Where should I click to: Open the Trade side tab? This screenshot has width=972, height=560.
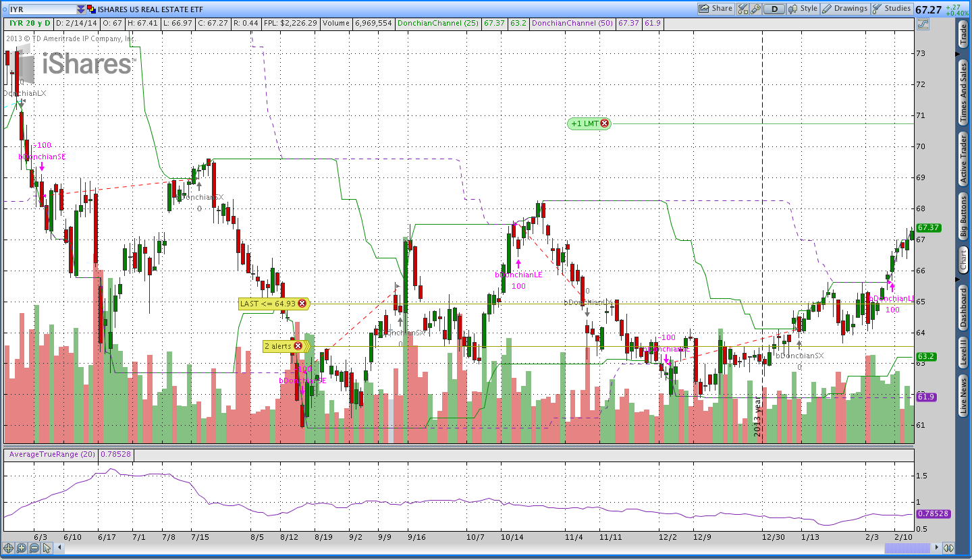[963, 34]
